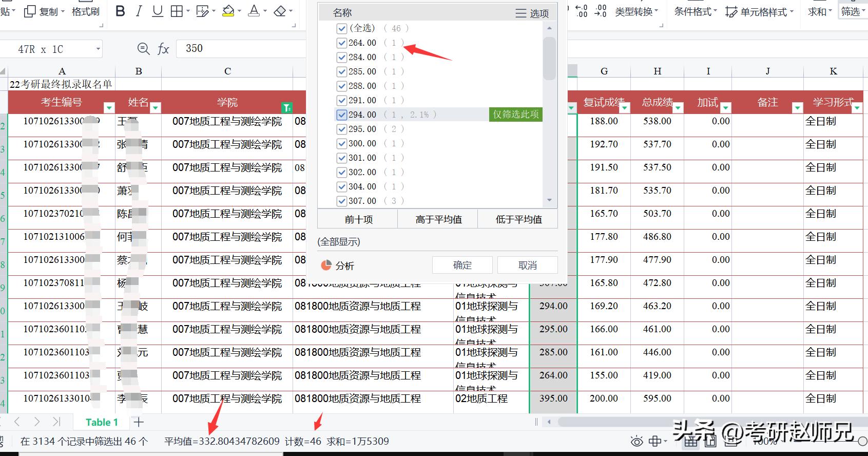Click the zoom lookup icon beside fx
868x456 pixels.
coord(143,49)
